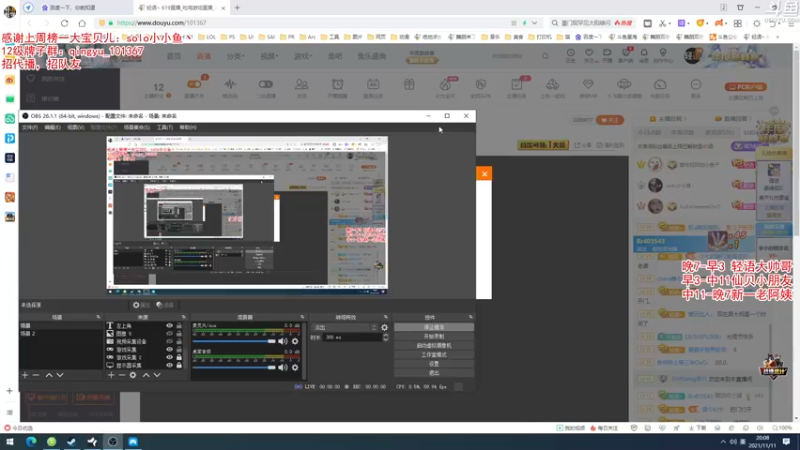Open the 首页 tab on Douyu navigation

point(174,56)
